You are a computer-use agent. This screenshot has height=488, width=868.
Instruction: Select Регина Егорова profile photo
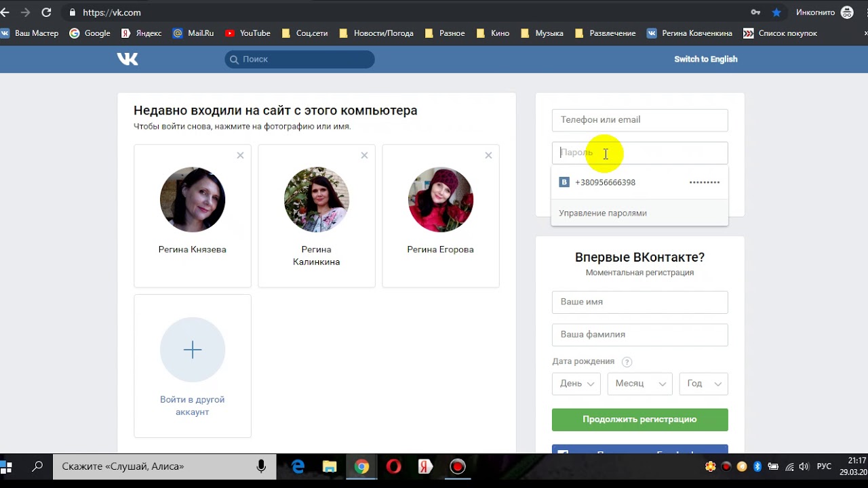coord(441,200)
